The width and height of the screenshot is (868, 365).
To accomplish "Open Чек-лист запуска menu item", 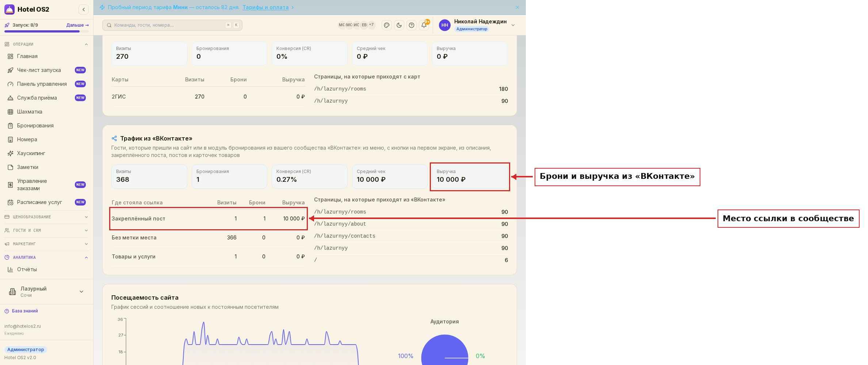I will point(46,70).
